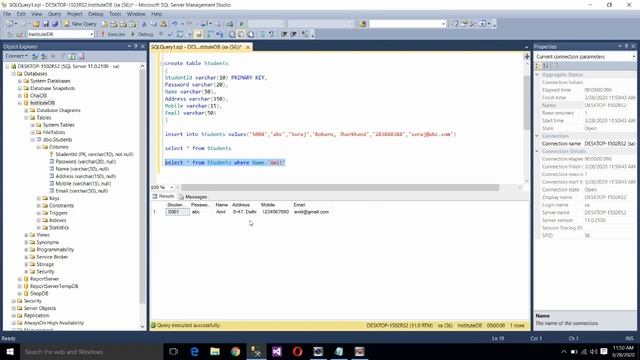Switch to the Results tab
Viewport: 640px width, 360px height.
pyautogui.click(x=163, y=197)
